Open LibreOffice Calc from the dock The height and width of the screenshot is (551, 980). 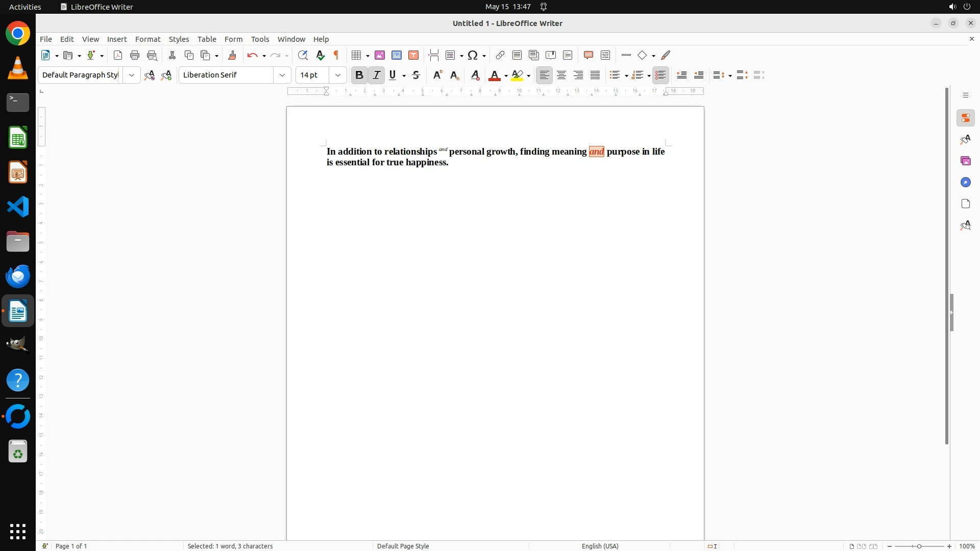pos(18,138)
